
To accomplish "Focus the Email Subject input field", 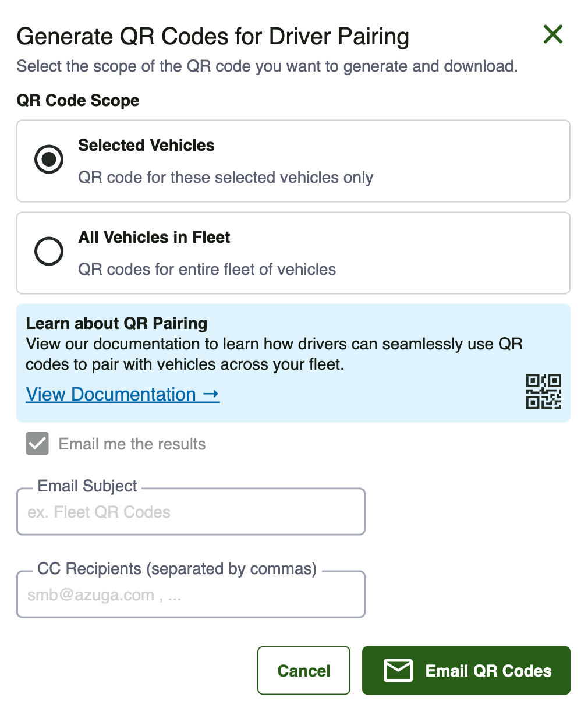I will coord(191,511).
